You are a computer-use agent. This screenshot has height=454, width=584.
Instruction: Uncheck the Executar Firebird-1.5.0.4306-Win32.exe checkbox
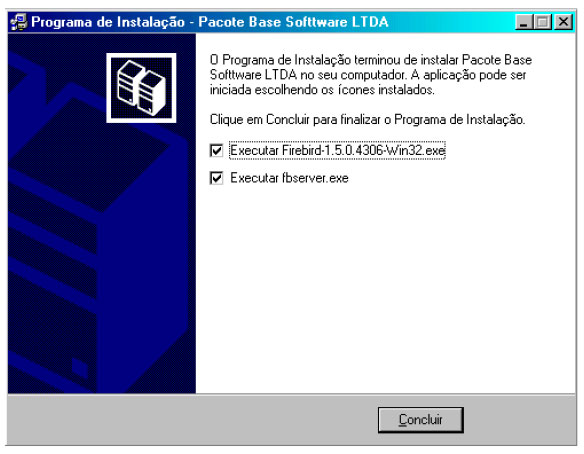[216, 150]
